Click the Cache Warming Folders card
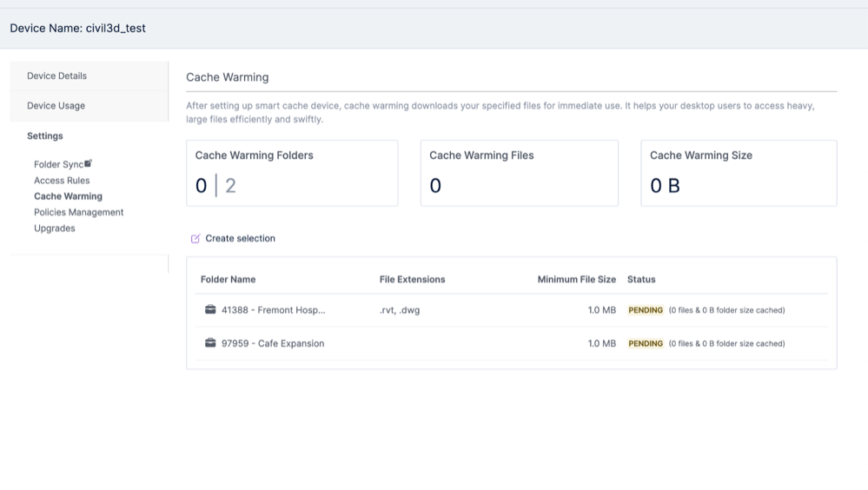868x490 pixels. click(292, 173)
